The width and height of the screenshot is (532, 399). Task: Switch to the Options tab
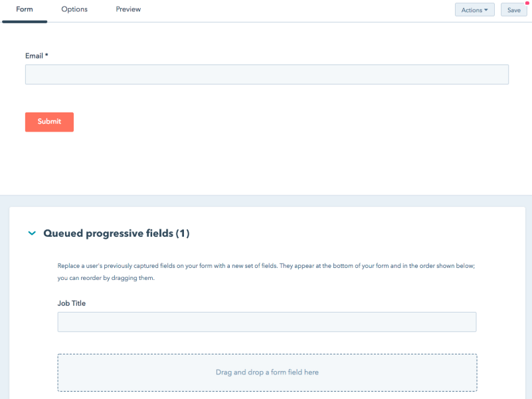(x=74, y=9)
